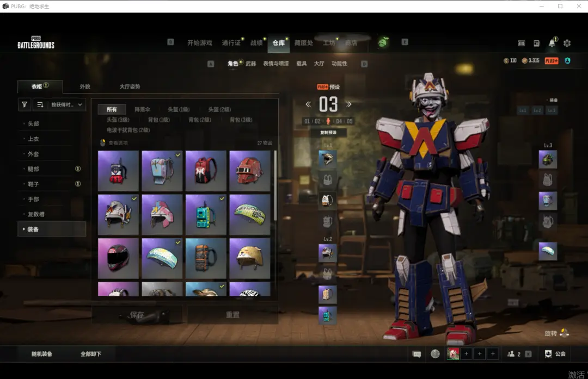Expand 上衣 tops category
The width and height of the screenshot is (588, 379).
[52, 139]
